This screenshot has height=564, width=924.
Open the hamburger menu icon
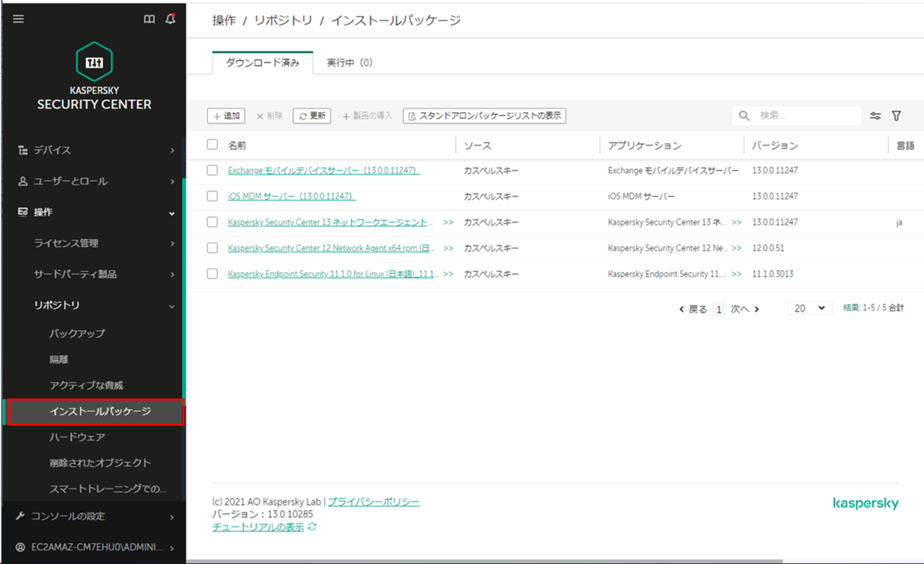point(18,19)
